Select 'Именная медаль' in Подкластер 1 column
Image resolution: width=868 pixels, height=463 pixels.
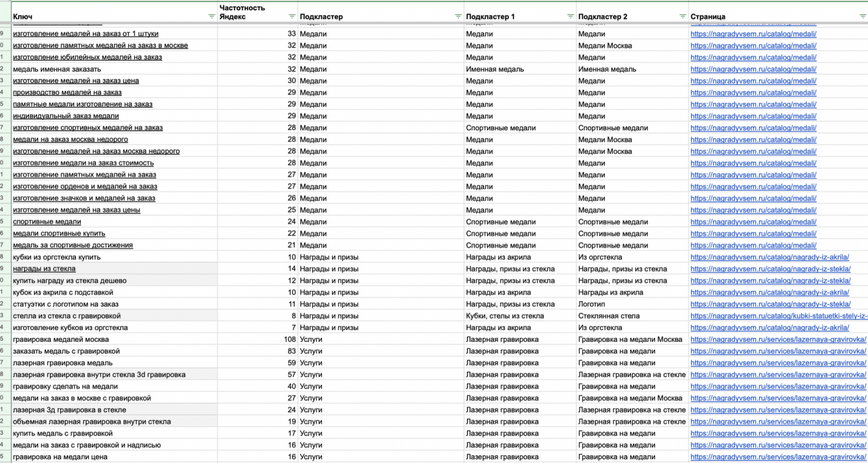coord(494,69)
